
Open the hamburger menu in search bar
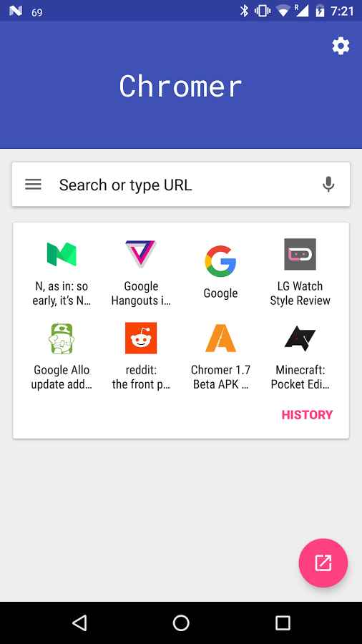pyautogui.click(x=33, y=185)
